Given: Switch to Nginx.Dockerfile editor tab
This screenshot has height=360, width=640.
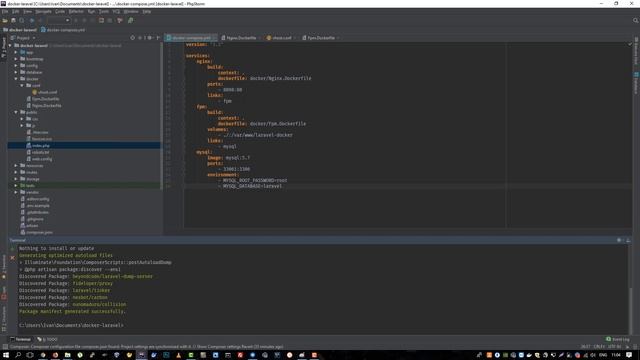Looking at the screenshot, I should pos(241,38).
